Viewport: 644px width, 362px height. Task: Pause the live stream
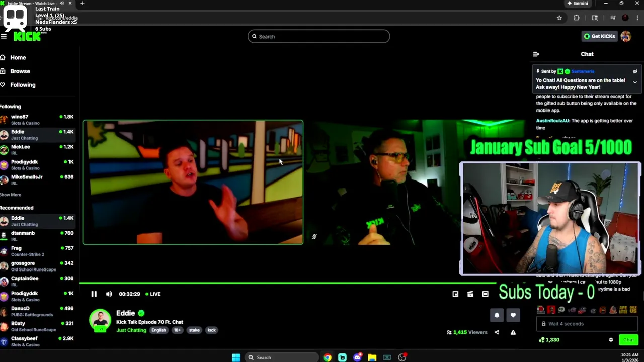pos(94,294)
